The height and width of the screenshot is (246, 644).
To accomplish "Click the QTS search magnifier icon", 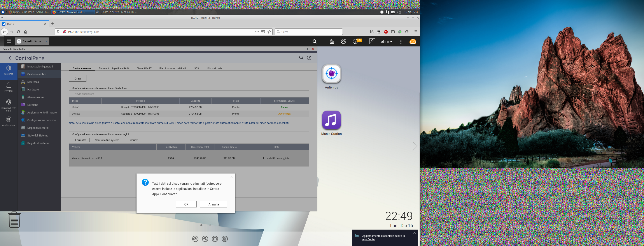I will pyautogui.click(x=315, y=42).
